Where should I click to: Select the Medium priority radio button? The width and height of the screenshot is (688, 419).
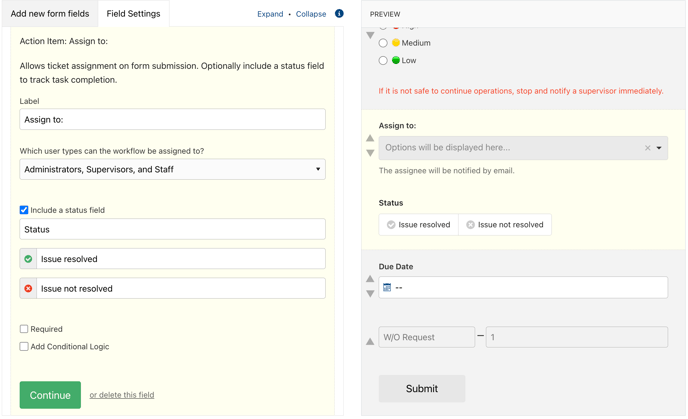click(383, 43)
